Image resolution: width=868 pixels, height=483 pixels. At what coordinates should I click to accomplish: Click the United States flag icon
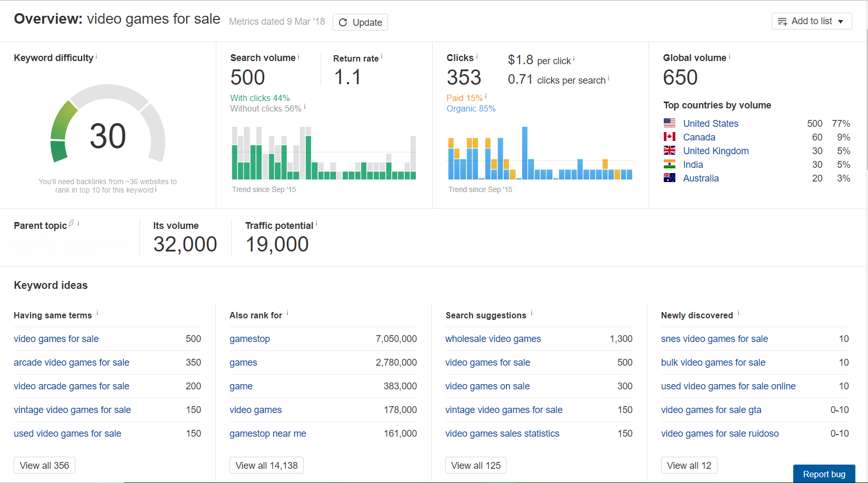(x=670, y=123)
